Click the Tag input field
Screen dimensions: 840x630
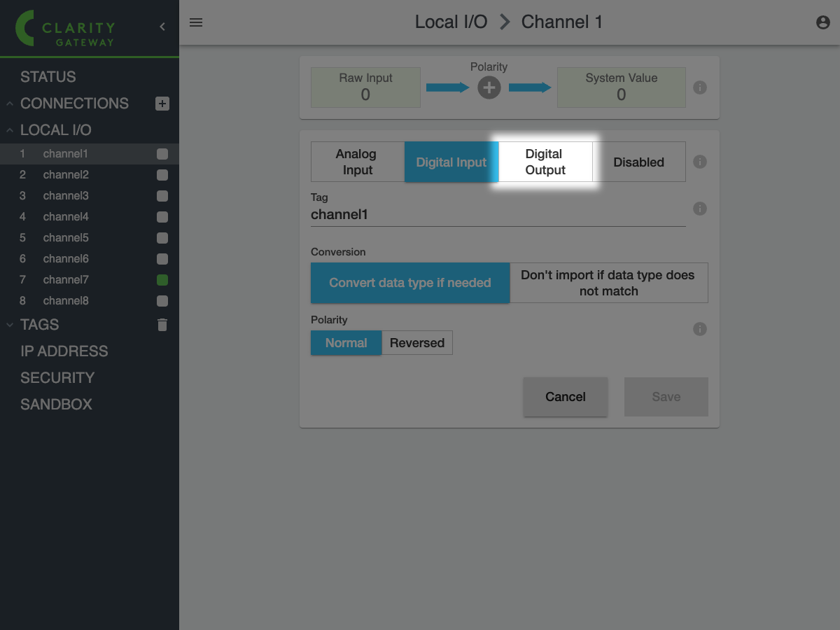[x=497, y=215]
